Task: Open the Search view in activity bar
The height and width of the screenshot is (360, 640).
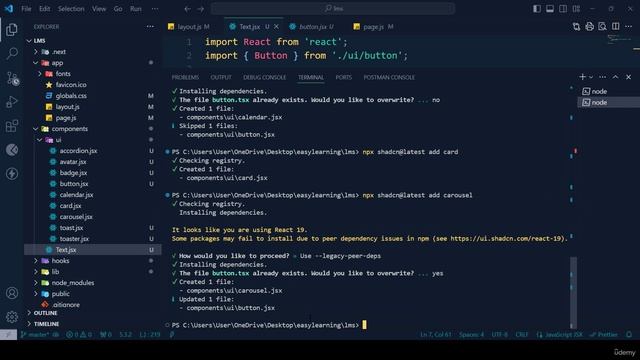Action: pos(12,53)
